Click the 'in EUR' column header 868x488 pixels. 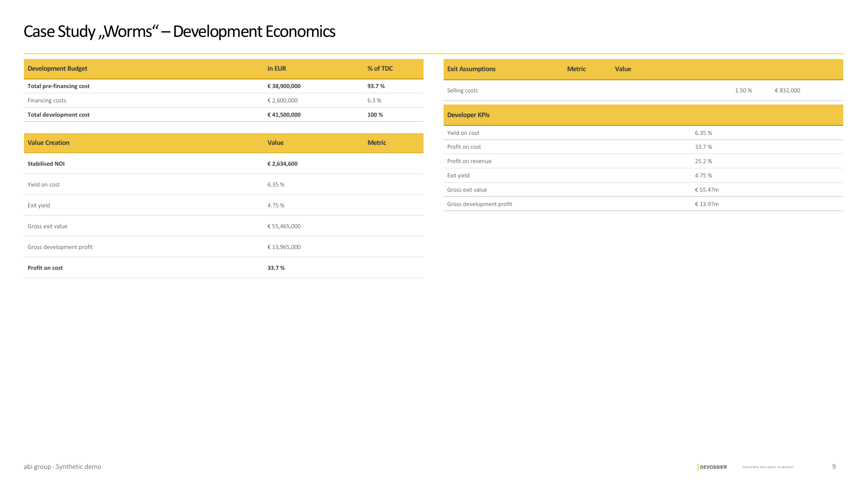click(x=276, y=69)
